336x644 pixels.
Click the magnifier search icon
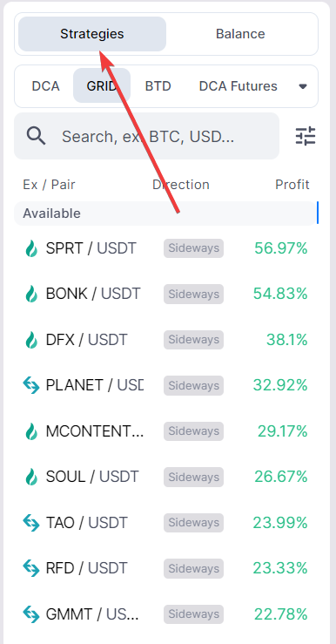tap(36, 136)
